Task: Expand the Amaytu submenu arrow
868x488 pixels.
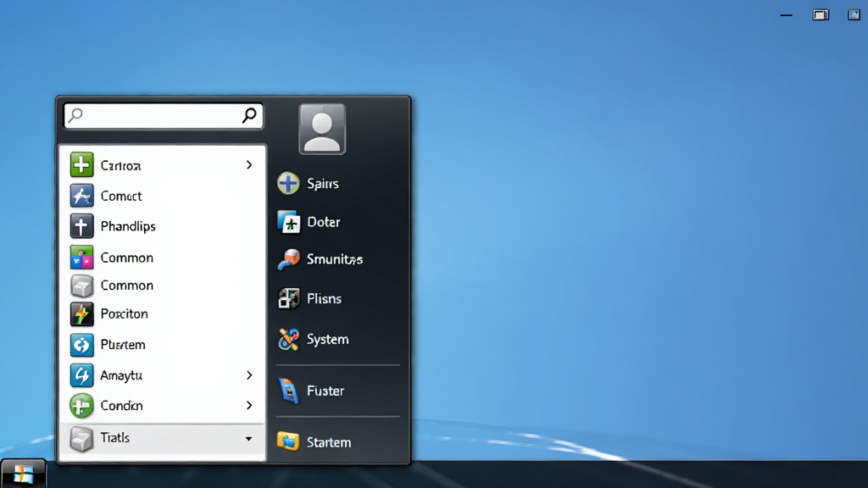Action: (249, 375)
